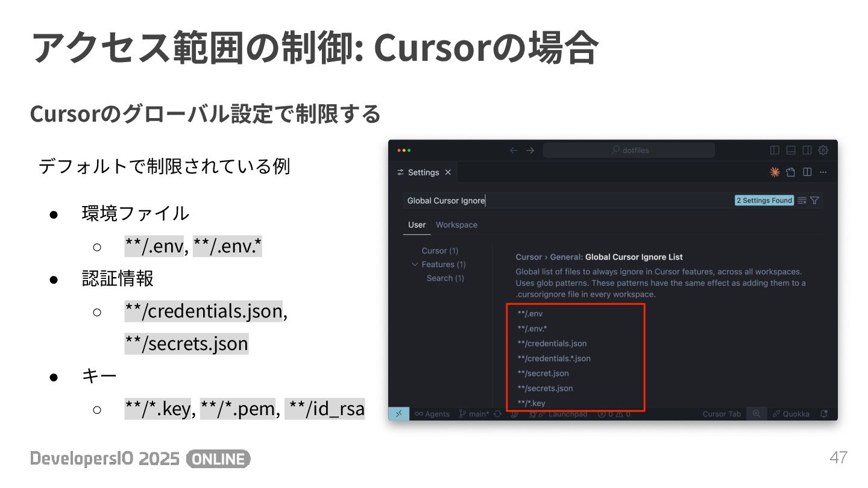Select the **/*.key list entry
The height and width of the screenshot is (488, 868).
pos(532,403)
